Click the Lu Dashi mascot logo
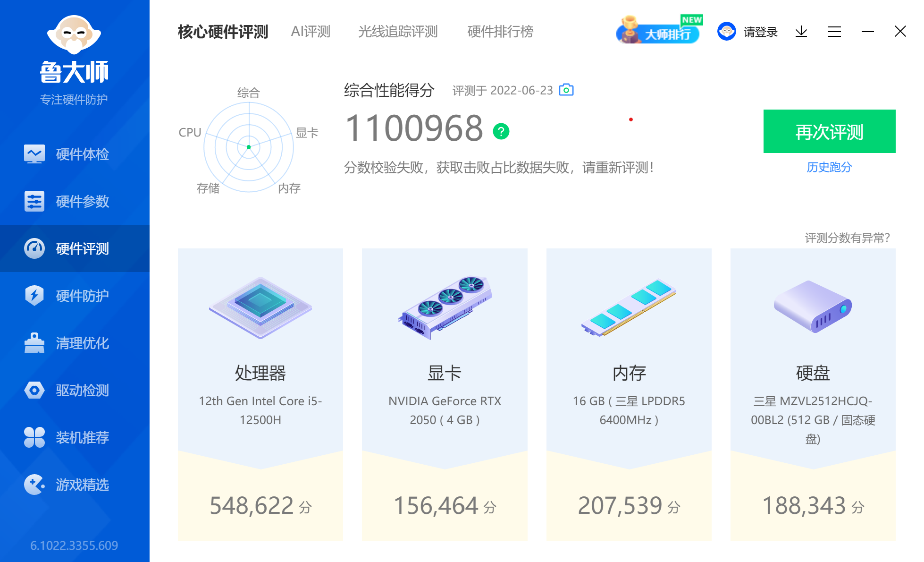924x562 pixels. [x=74, y=34]
